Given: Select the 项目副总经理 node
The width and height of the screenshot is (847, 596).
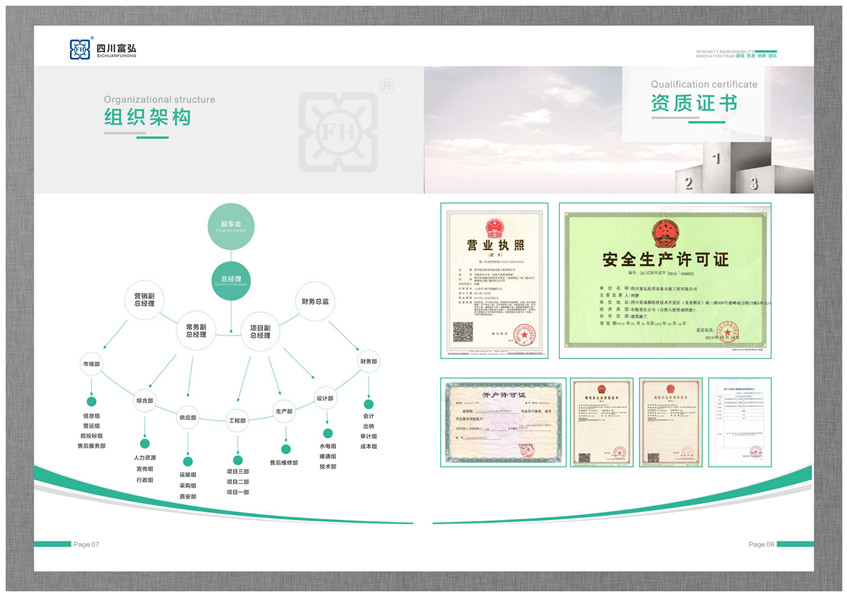Looking at the screenshot, I should 260,331.
